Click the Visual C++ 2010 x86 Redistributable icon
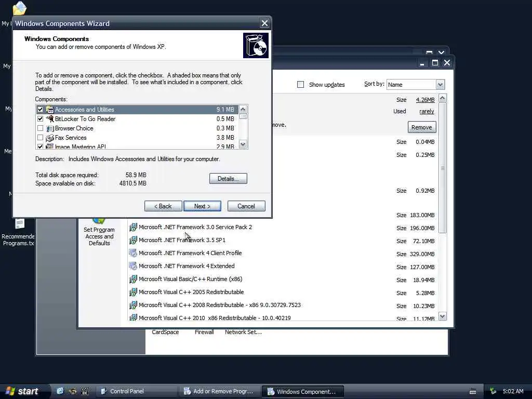The width and height of the screenshot is (532, 399). pos(133,317)
